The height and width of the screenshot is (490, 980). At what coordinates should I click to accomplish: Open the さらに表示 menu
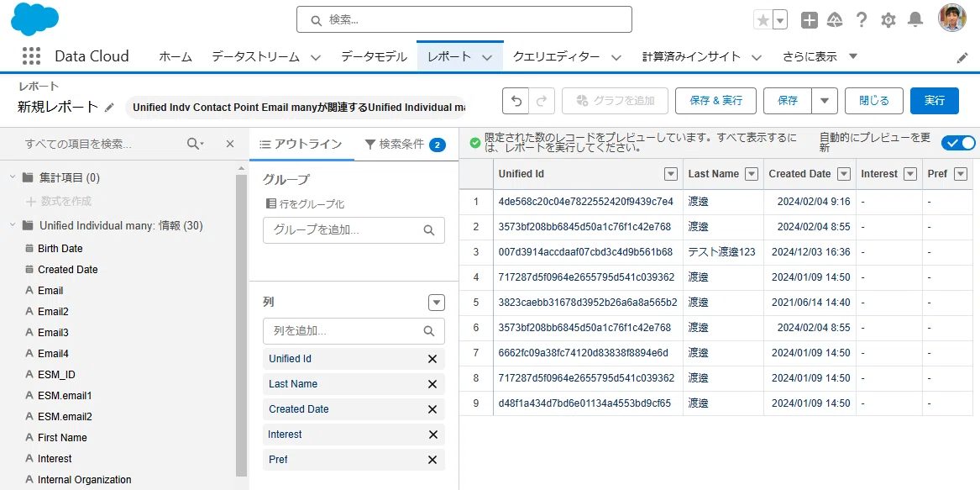[820, 57]
